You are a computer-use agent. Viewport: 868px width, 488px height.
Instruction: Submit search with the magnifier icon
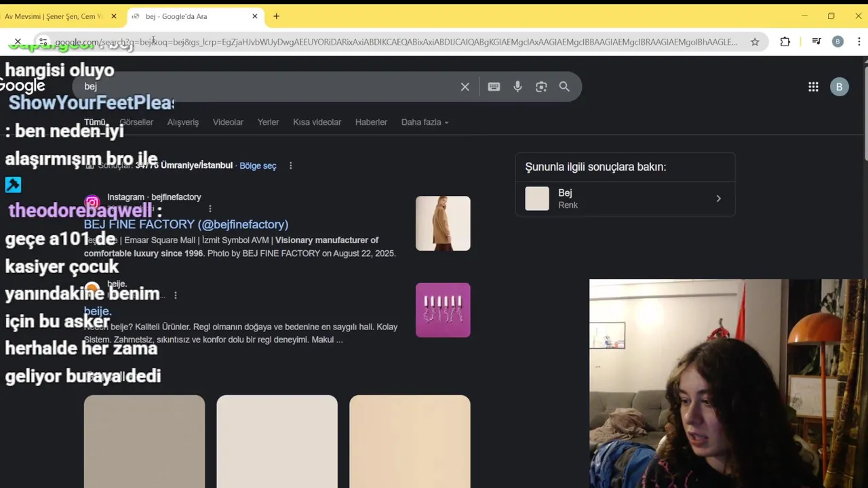(x=564, y=87)
